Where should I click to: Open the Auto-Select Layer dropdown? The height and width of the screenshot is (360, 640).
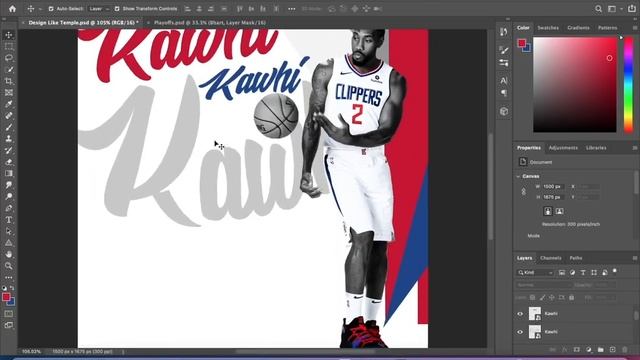(x=99, y=9)
